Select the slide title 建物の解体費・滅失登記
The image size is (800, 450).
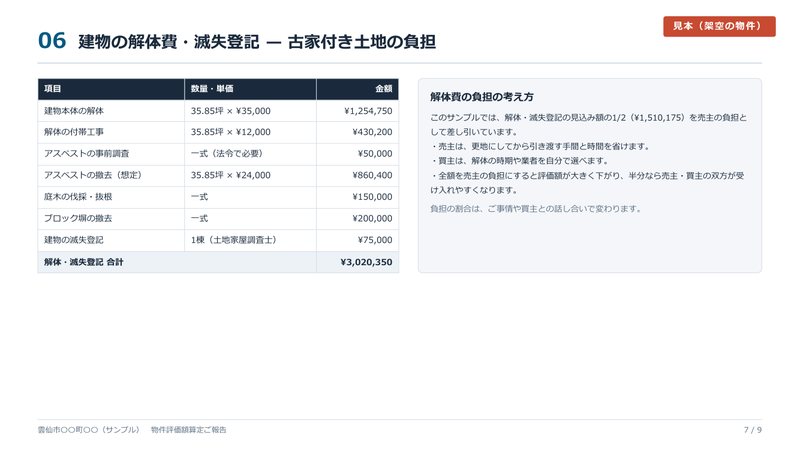tap(169, 42)
